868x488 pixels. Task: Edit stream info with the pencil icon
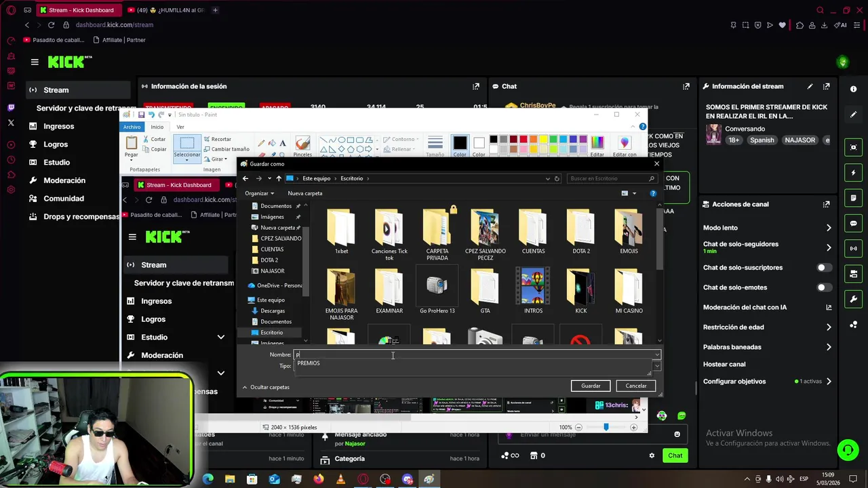[x=810, y=86]
